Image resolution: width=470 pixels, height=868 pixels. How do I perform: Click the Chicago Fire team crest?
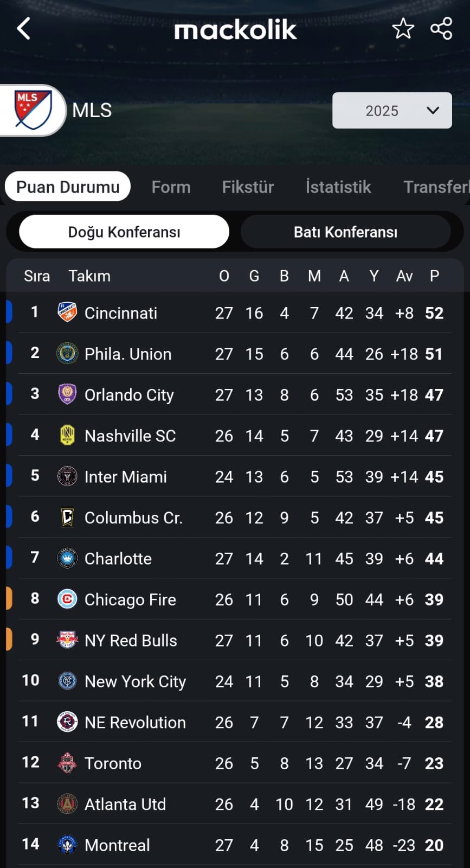[x=67, y=599]
